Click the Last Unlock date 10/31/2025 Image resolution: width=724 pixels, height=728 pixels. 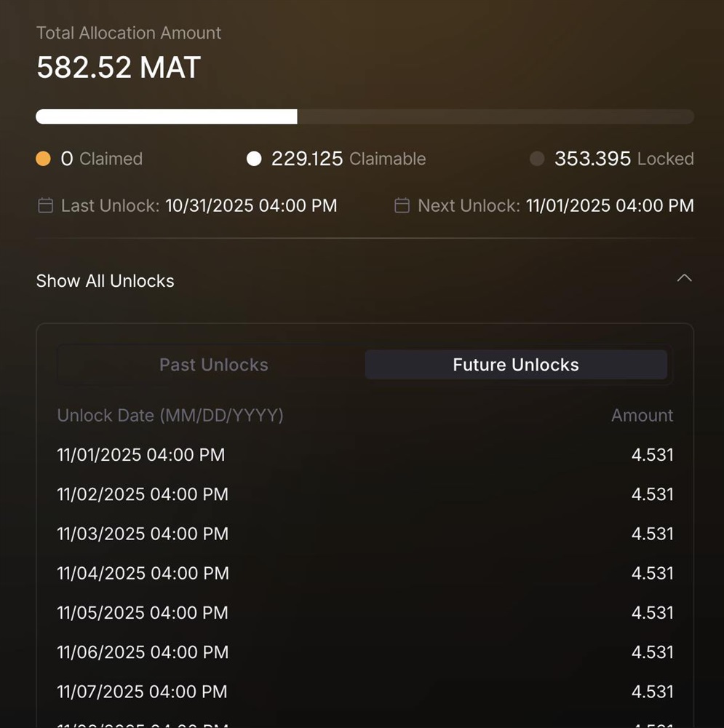pos(251,206)
